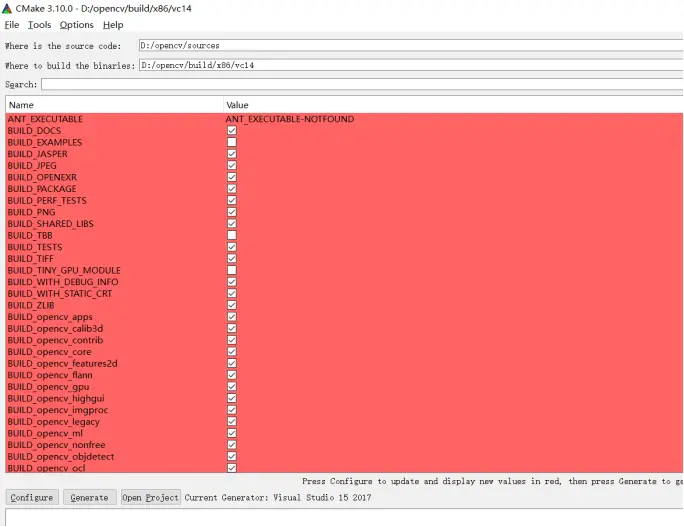
Task: Select the BUILD_WITH_STATIC_CRT entry name
Action: tap(59, 293)
